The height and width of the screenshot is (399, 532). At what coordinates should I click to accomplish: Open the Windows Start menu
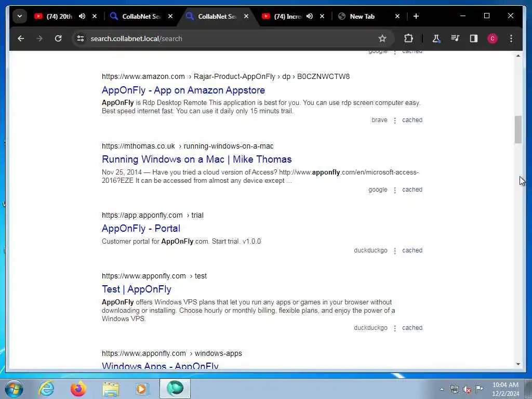pyautogui.click(x=14, y=389)
